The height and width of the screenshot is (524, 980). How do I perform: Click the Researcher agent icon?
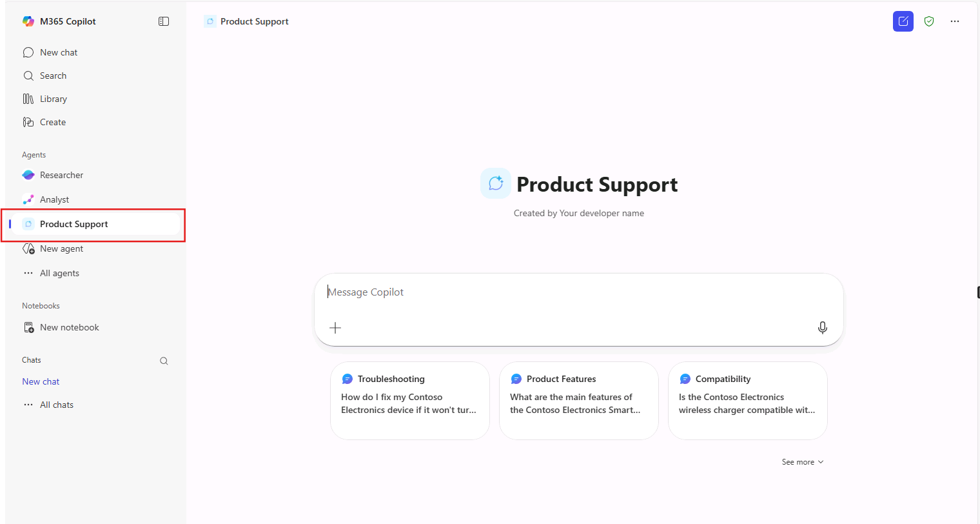click(x=28, y=175)
